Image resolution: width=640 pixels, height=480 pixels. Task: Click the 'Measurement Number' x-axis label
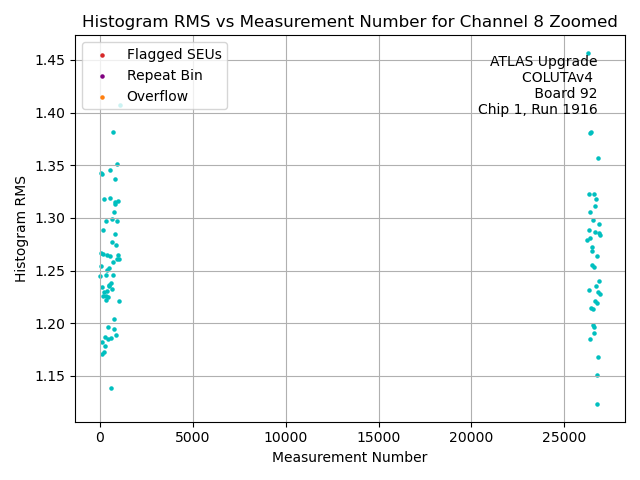coord(349,458)
